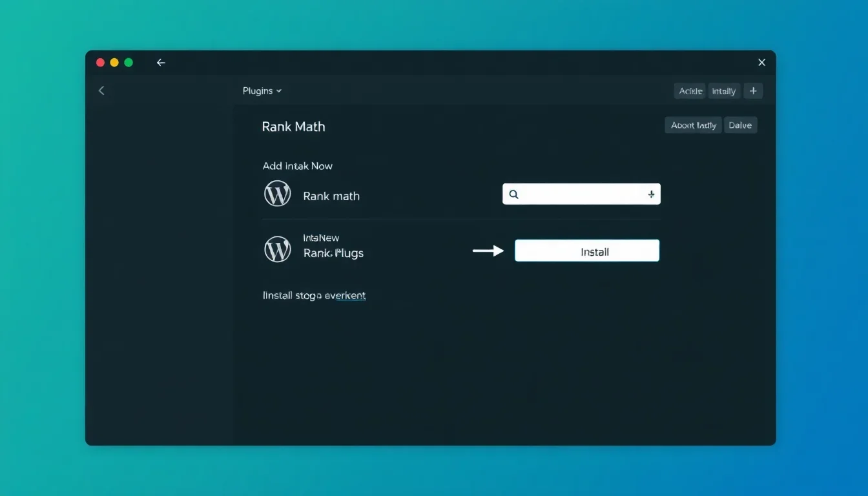Screen dimensions: 868x496
Task: Open the Abont fadly button
Action: pyautogui.click(x=693, y=125)
